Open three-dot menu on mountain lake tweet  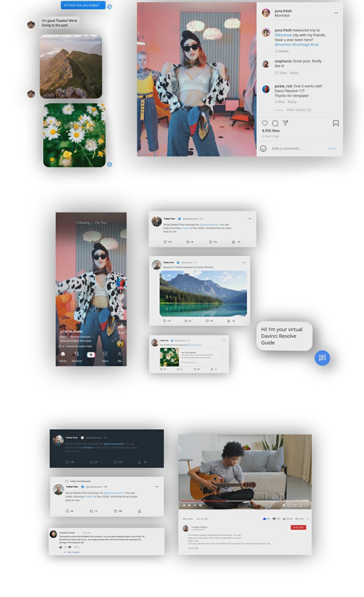pyautogui.click(x=244, y=263)
